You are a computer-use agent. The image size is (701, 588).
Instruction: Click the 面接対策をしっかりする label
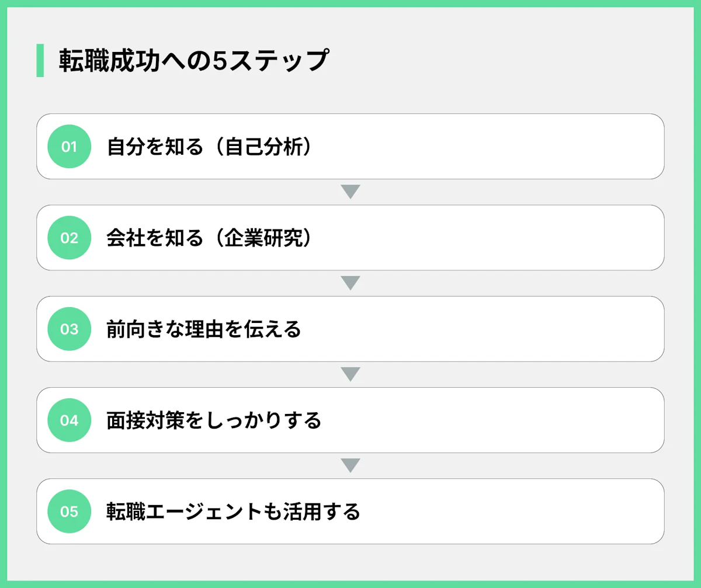click(x=214, y=420)
